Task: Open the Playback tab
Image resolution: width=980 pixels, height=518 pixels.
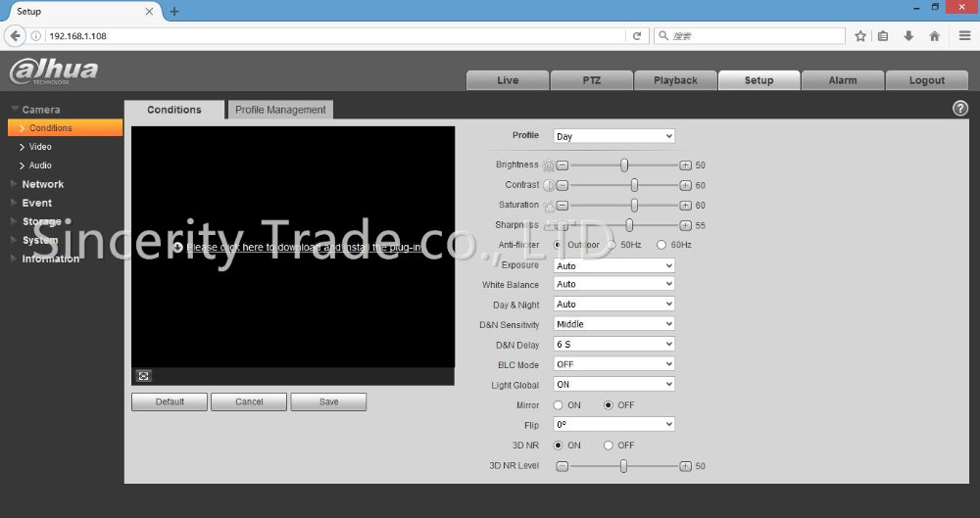Action: [675, 80]
